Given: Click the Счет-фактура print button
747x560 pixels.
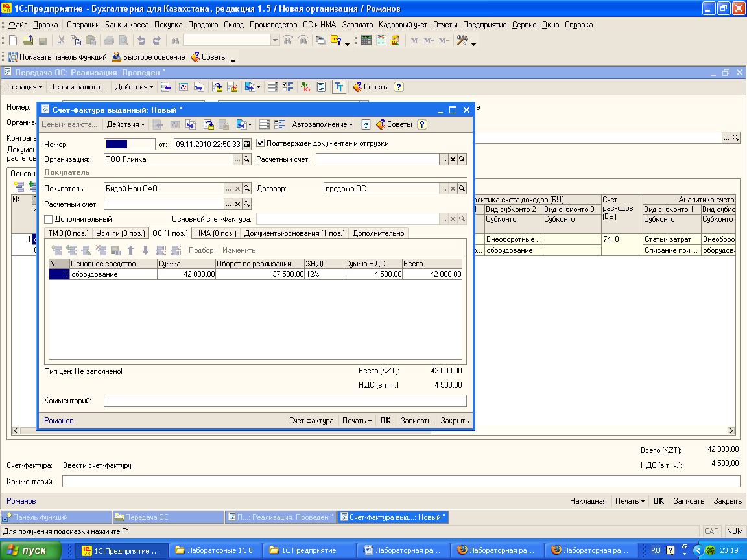Looking at the screenshot, I should 311,421.
